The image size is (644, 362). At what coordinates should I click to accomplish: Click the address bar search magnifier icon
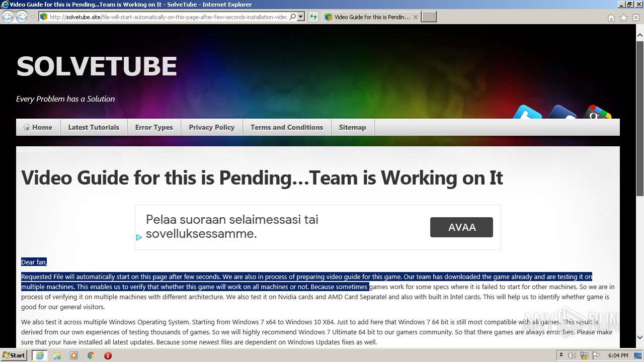pos(293,17)
